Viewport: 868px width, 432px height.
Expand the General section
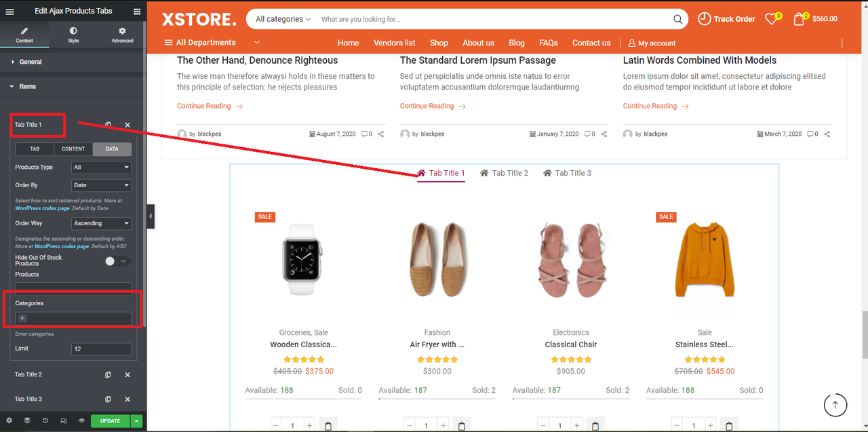click(x=73, y=62)
